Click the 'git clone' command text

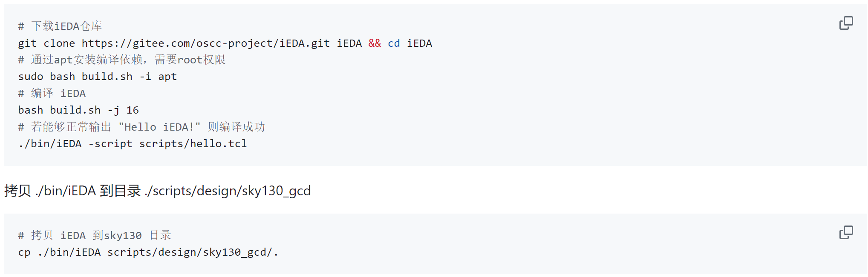46,43
